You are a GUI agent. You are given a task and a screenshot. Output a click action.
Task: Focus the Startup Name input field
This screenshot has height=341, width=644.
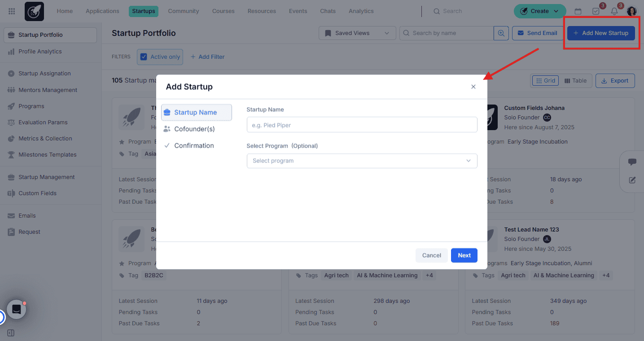[362, 125]
